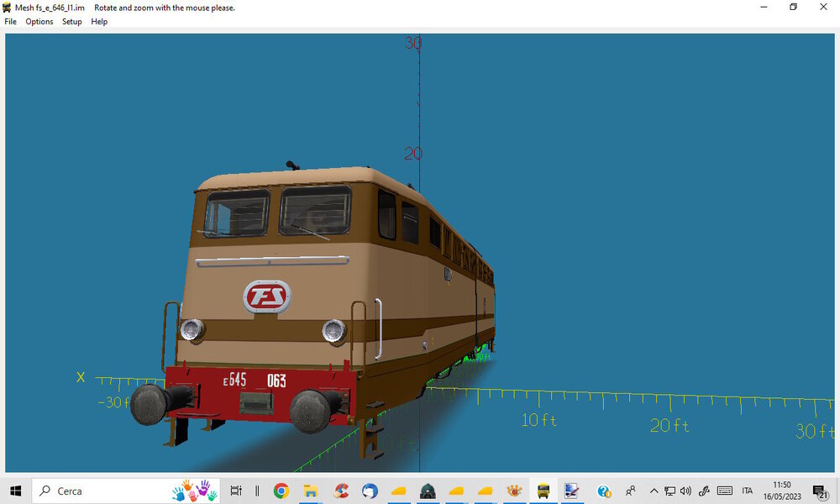
Task: Click the Cerca search box in taskbar
Action: click(x=126, y=491)
